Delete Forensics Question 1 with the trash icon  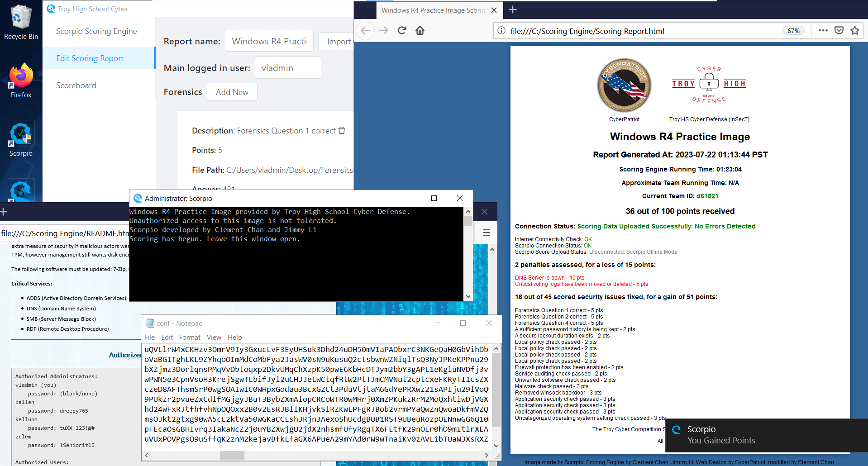(x=342, y=130)
